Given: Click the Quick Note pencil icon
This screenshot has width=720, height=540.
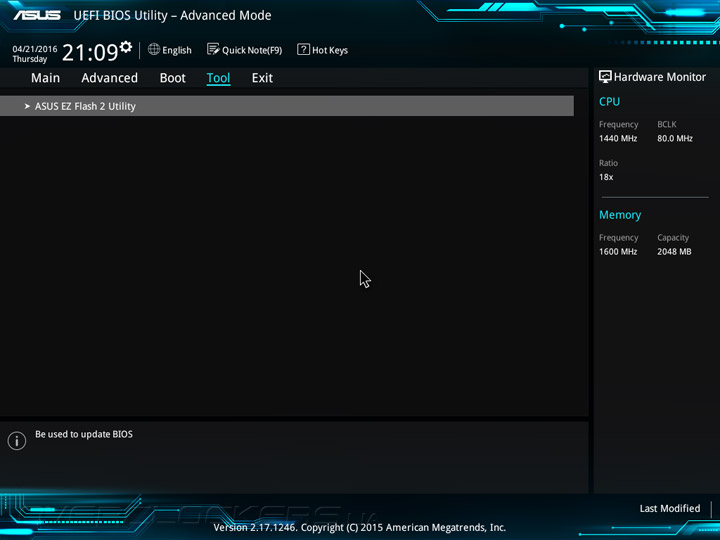Looking at the screenshot, I should [x=213, y=49].
